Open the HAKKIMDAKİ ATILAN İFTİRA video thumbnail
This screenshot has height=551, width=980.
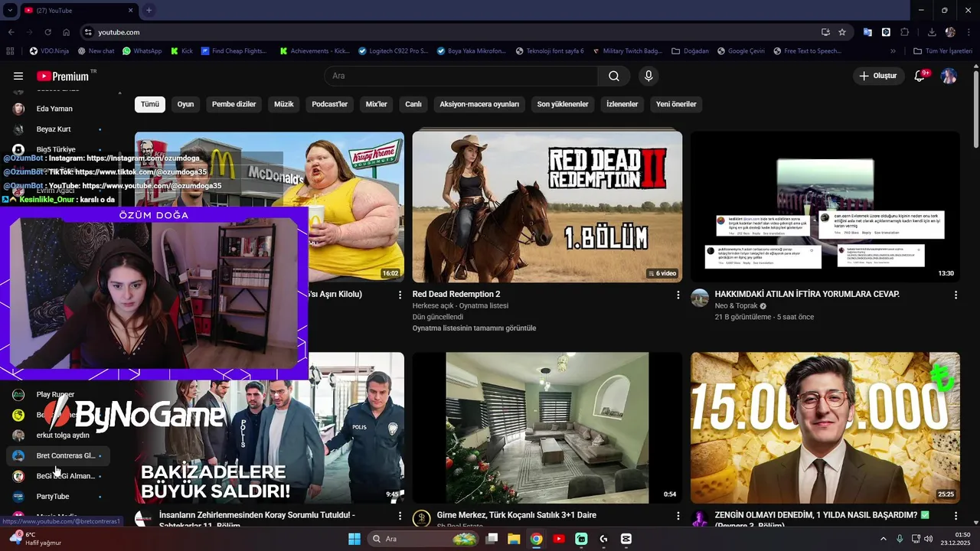pyautogui.click(x=825, y=207)
